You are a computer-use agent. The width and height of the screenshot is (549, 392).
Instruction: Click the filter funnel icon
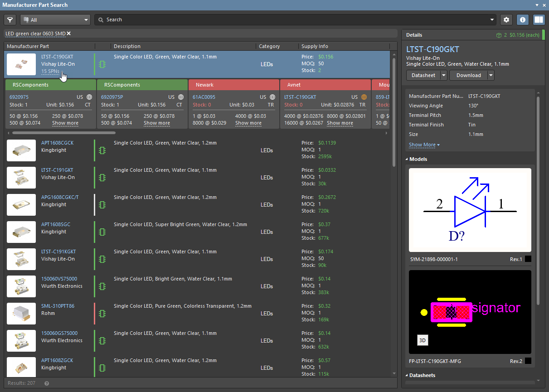(x=10, y=20)
